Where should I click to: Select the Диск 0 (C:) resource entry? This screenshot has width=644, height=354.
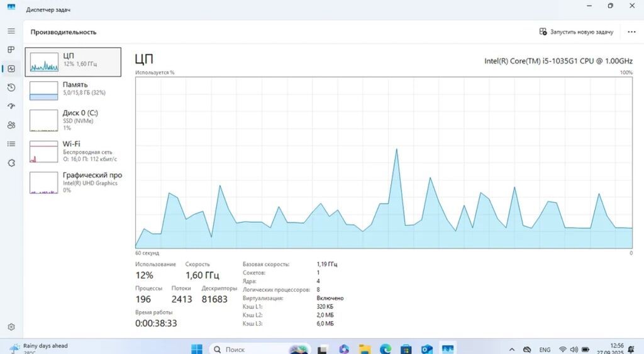73,119
